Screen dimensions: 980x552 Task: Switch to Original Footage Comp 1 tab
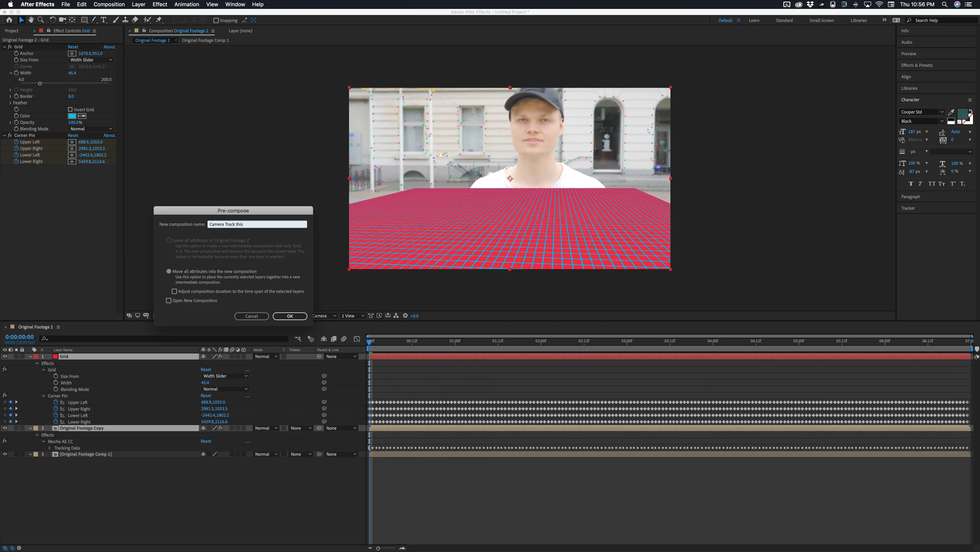[205, 40]
